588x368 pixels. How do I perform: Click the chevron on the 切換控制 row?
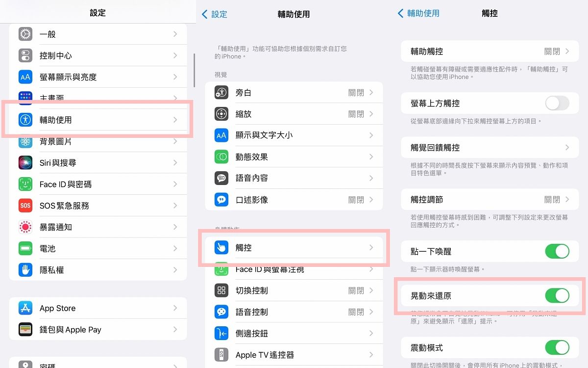tap(371, 290)
